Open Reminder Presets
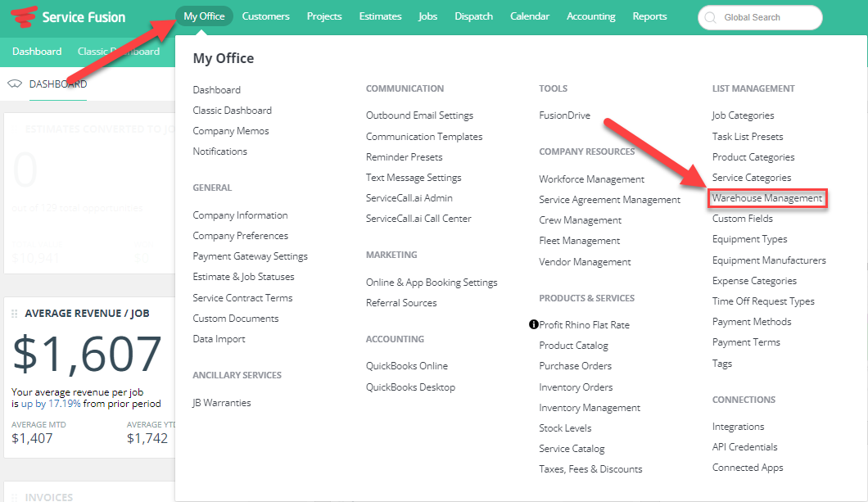Viewport: 868px width, 502px height. (x=404, y=157)
